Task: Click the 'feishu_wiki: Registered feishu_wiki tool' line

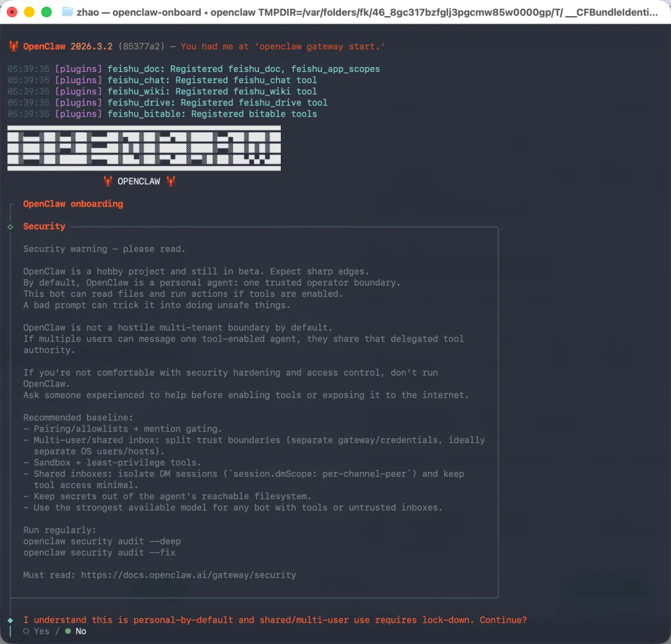Action: point(212,91)
